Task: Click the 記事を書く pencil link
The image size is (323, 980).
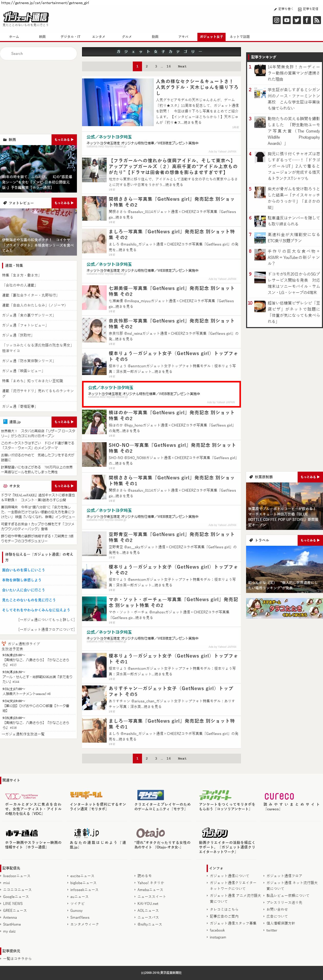Action: 284,9
